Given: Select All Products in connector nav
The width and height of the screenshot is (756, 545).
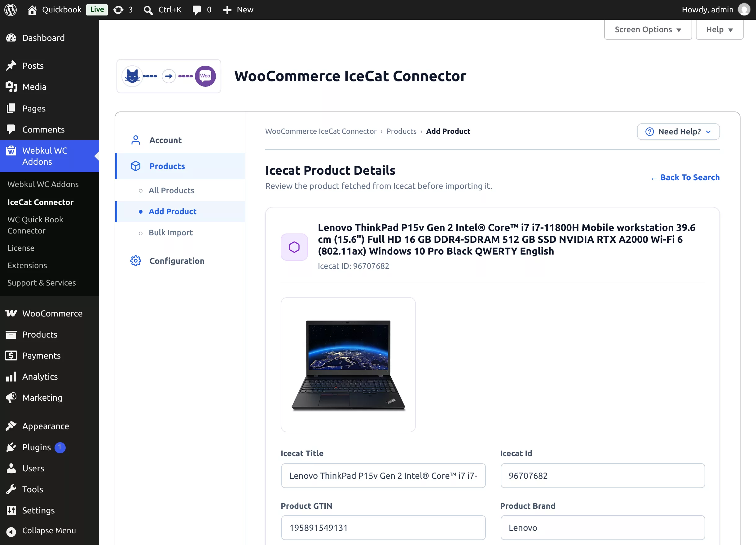Looking at the screenshot, I should coord(171,190).
